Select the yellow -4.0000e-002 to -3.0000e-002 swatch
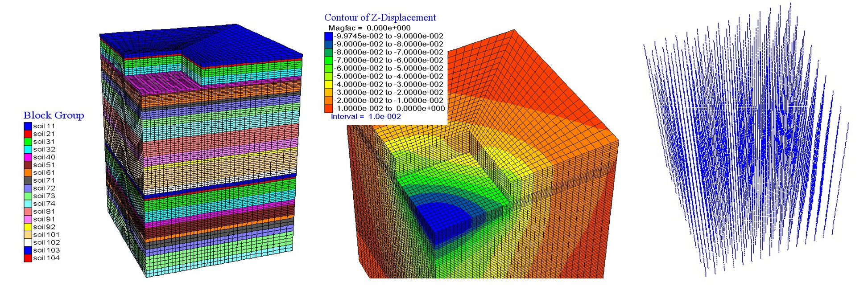This screenshot has height=286, width=868. [x=329, y=84]
